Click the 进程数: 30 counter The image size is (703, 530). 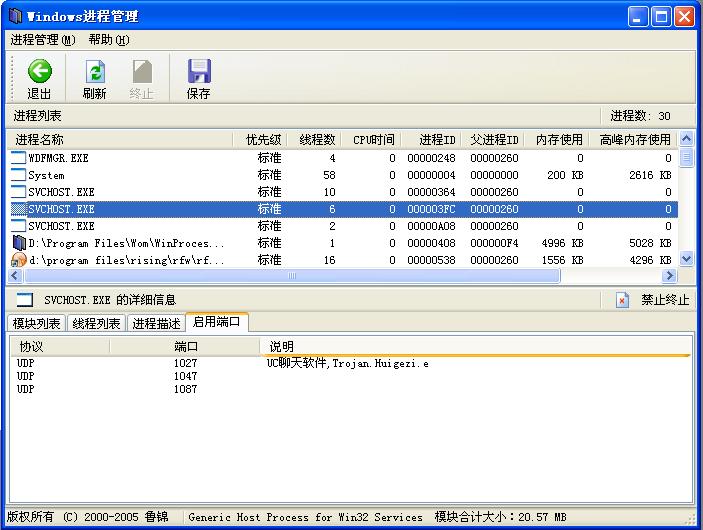640,116
